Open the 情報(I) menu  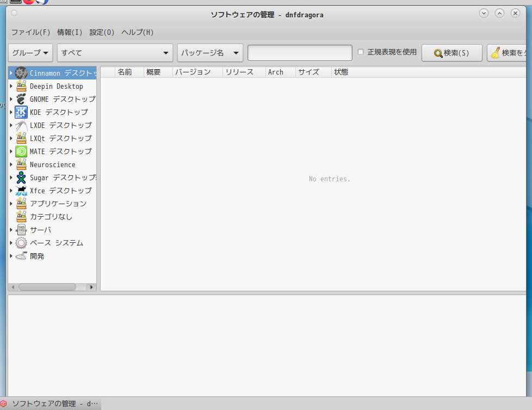coord(70,32)
